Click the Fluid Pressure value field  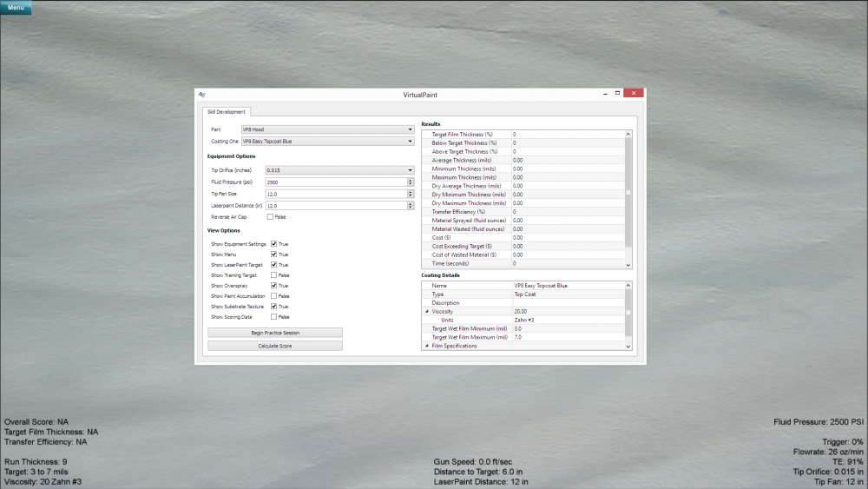coord(336,182)
